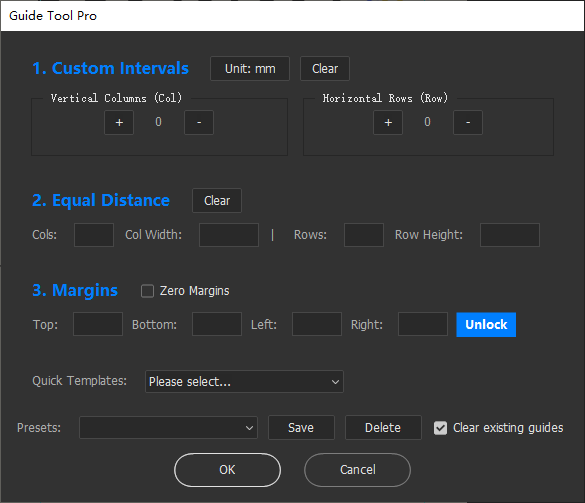Click the Unit: mm button

click(x=250, y=69)
